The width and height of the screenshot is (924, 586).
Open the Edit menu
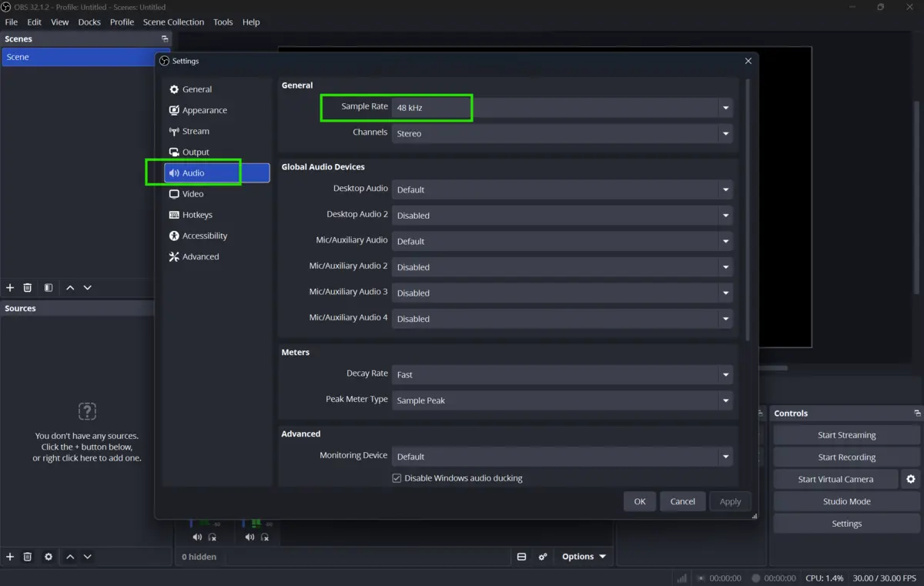point(35,22)
